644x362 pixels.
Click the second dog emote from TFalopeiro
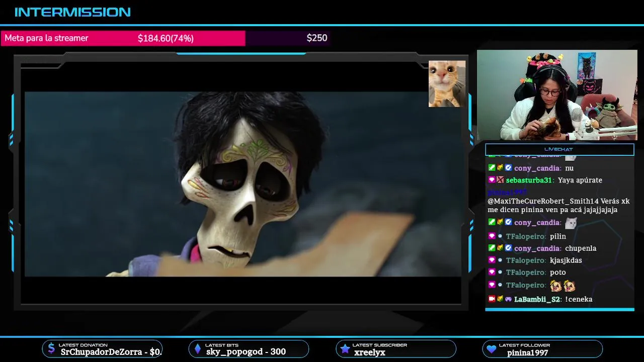(570, 286)
